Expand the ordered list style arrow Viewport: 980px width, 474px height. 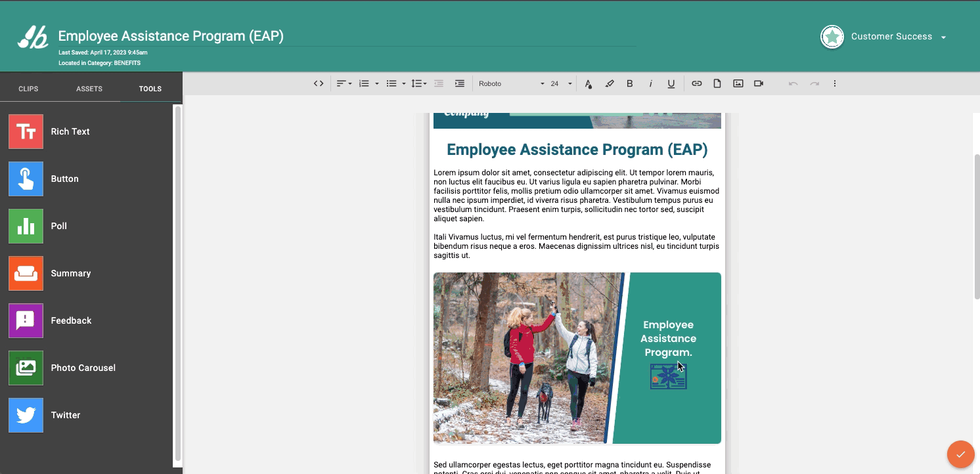click(376, 83)
